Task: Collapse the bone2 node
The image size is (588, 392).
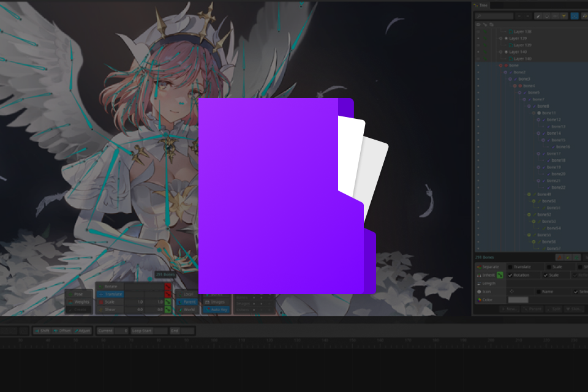Action: 505,72
